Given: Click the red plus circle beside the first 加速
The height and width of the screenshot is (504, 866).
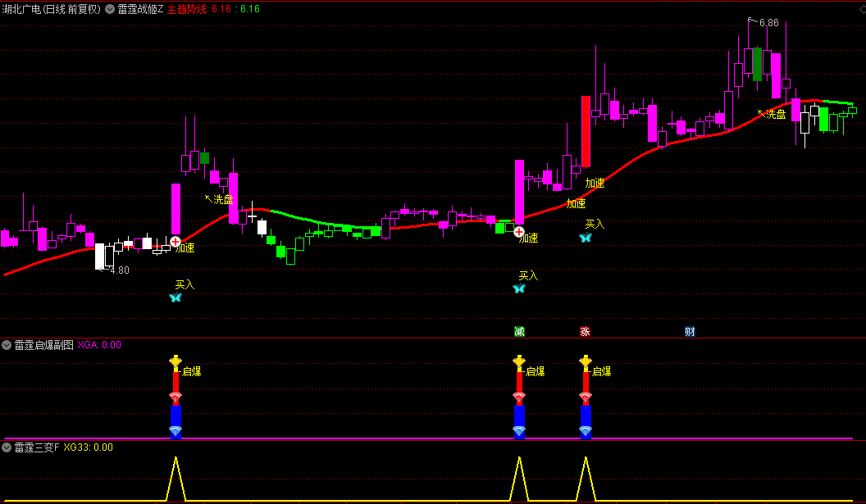Looking at the screenshot, I should coord(175,241).
